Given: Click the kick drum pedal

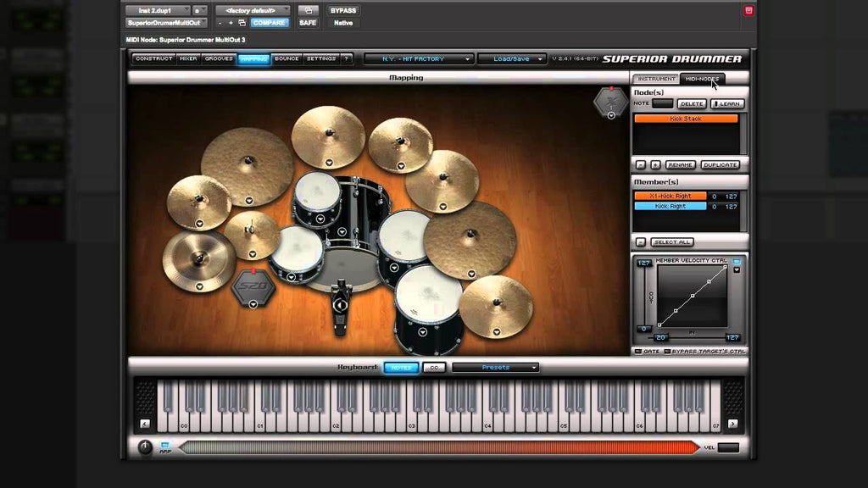Looking at the screenshot, I should coord(341,307).
